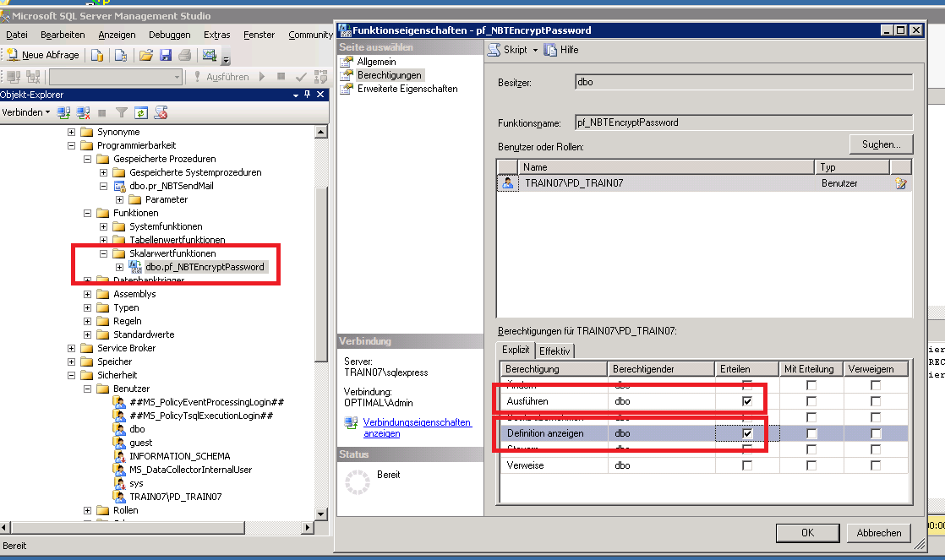The height and width of the screenshot is (560, 945).
Task: Click the Funktionsname input field
Action: coord(742,122)
